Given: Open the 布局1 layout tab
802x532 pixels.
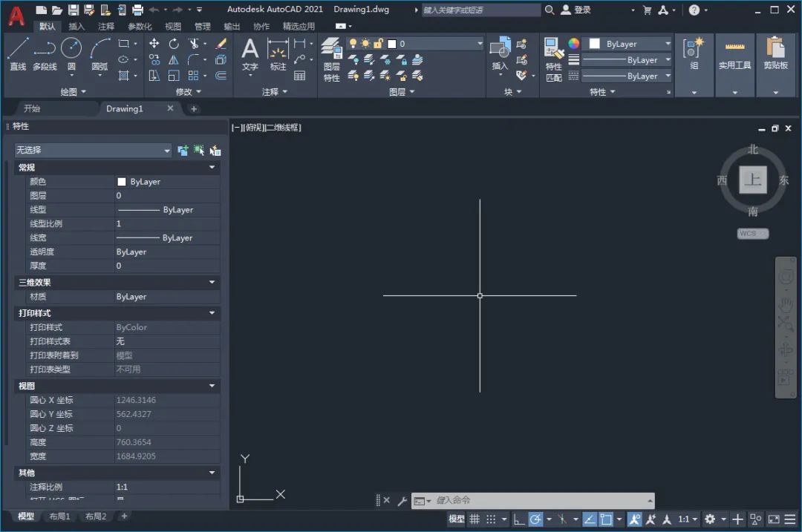Looking at the screenshot, I should 59,516.
